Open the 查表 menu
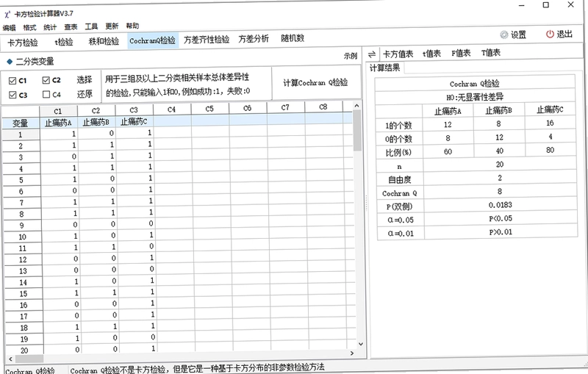The height and width of the screenshot is (374, 588). point(71,26)
